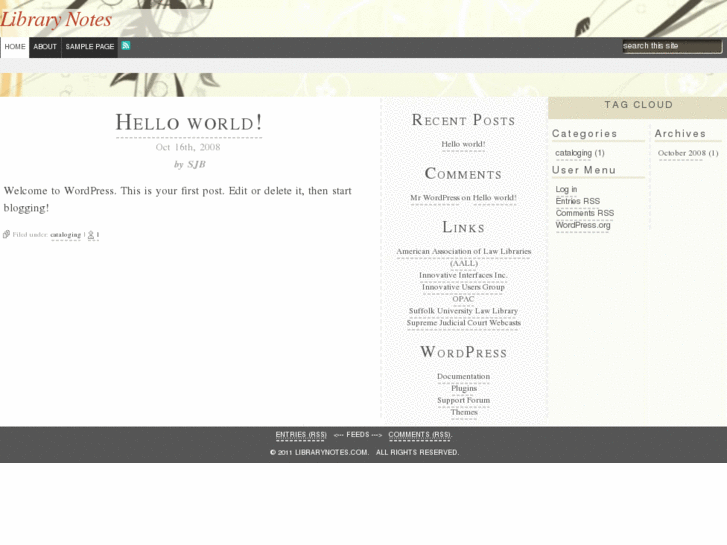This screenshot has width=727, height=545.
Task: Open the WordPress Documentation link
Action: click(x=463, y=377)
